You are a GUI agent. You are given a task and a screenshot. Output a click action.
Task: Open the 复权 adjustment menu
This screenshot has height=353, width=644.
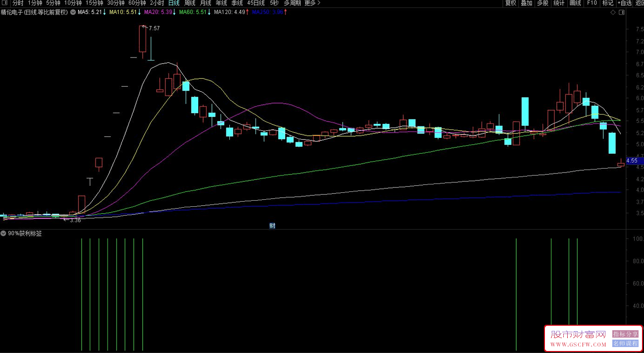pyautogui.click(x=511, y=3)
